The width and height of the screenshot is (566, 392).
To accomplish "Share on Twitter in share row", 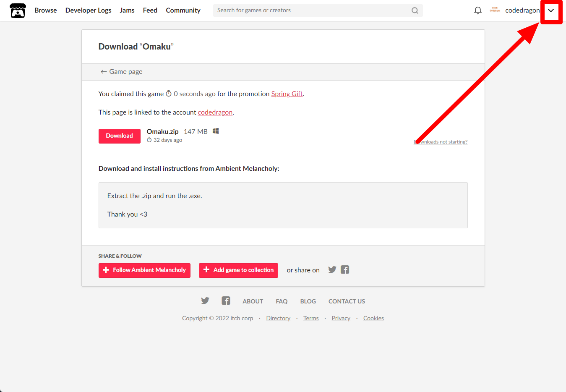I will pyautogui.click(x=332, y=270).
